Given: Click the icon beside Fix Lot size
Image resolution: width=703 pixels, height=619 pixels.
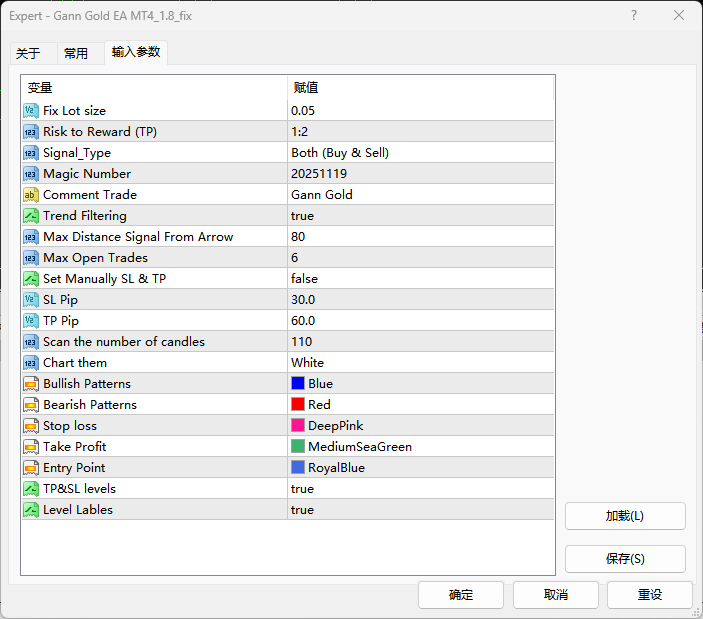Looking at the screenshot, I should [x=31, y=110].
